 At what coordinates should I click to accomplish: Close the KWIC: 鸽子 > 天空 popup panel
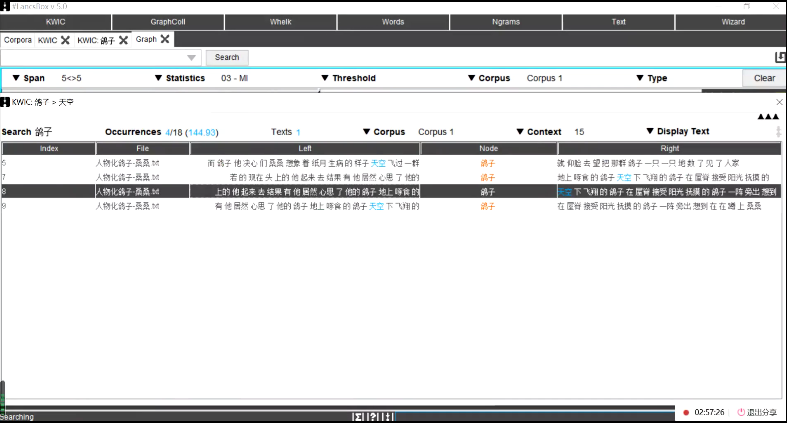tap(779, 102)
